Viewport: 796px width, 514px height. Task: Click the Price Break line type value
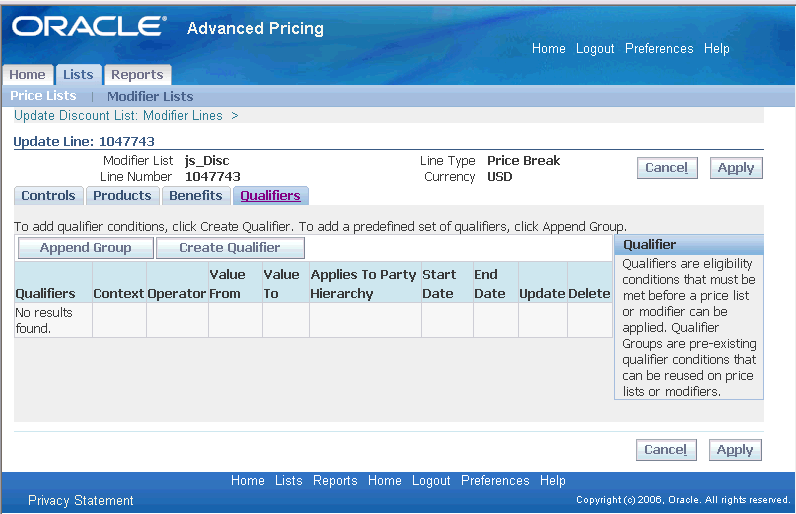point(523,161)
